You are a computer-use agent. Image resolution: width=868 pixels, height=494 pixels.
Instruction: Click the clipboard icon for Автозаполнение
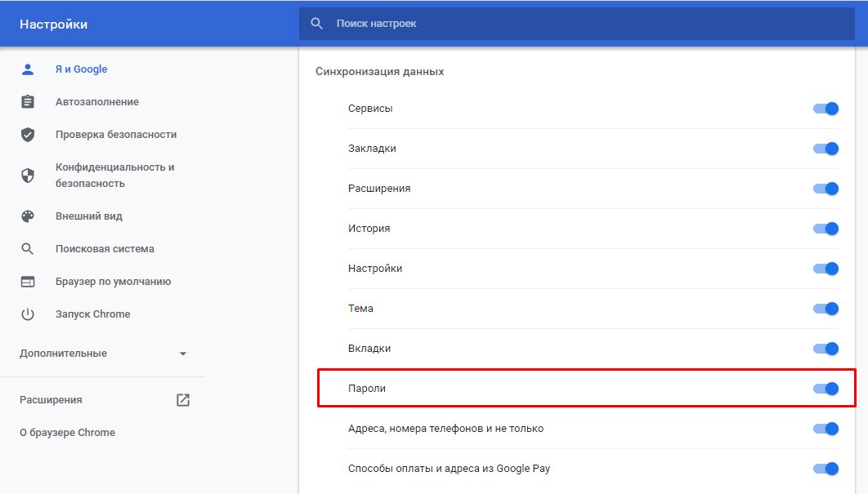point(28,102)
